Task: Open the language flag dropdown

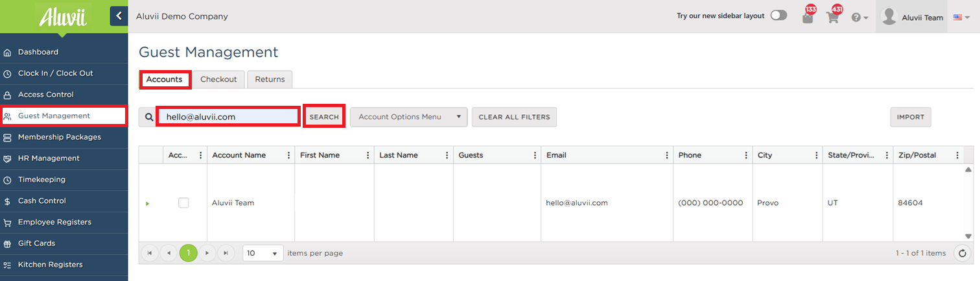Action: tap(961, 18)
